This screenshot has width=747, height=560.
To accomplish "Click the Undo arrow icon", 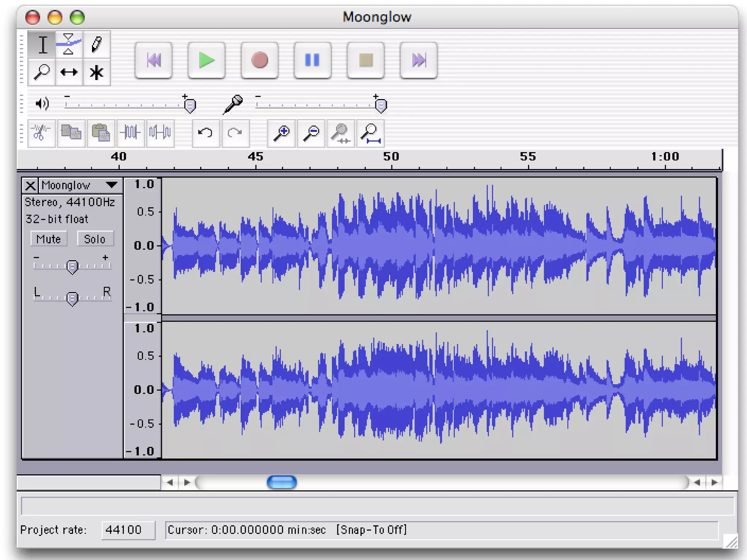I will click(x=206, y=133).
